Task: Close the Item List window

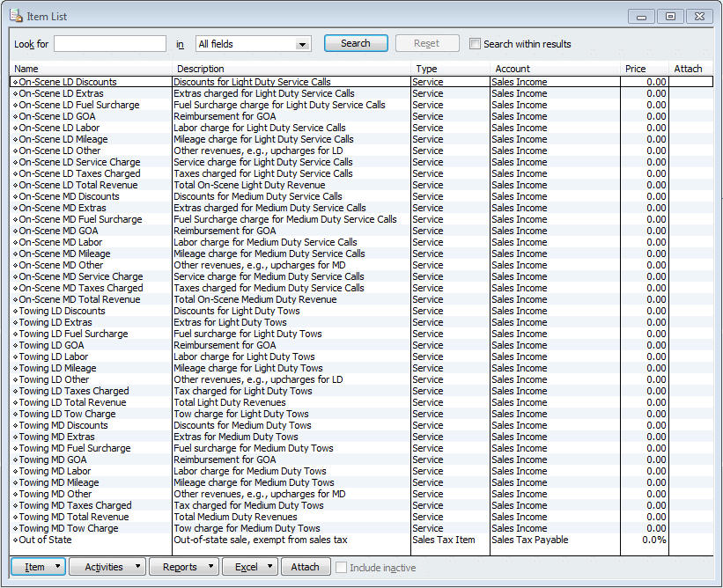Action: (x=699, y=16)
